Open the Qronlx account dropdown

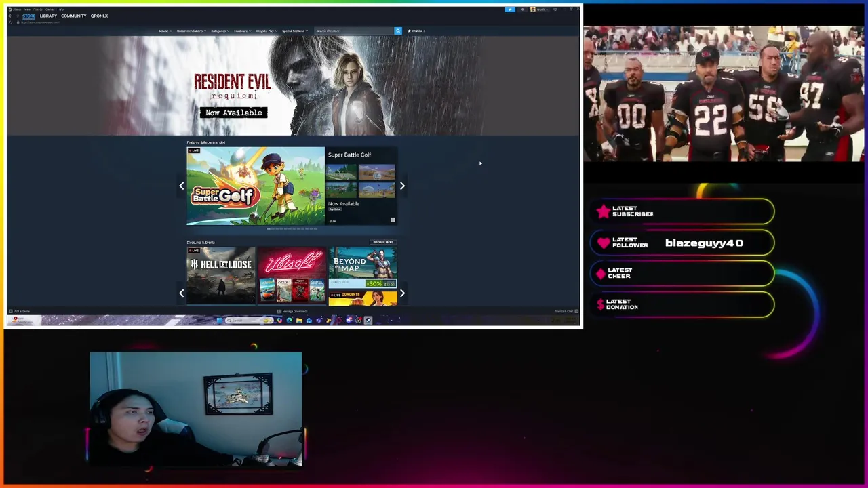point(540,9)
